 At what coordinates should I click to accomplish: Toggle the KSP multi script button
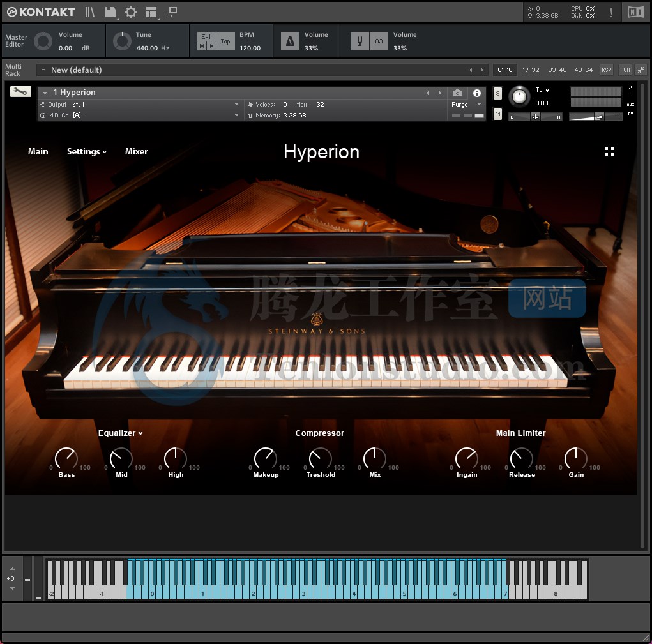point(606,70)
